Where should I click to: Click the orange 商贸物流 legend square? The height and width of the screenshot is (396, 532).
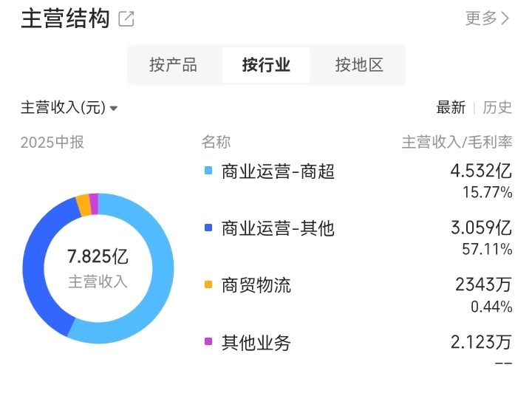pyautogui.click(x=208, y=284)
